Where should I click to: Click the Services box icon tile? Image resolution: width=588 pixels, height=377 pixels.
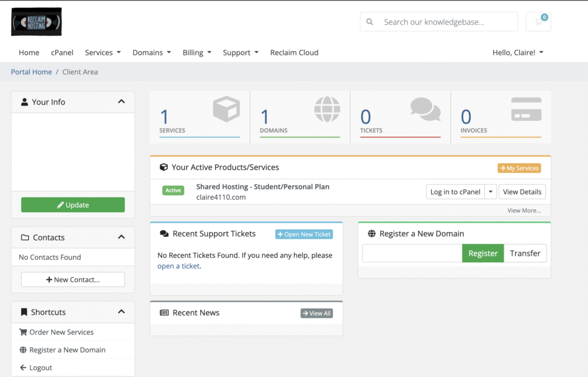tap(226, 109)
